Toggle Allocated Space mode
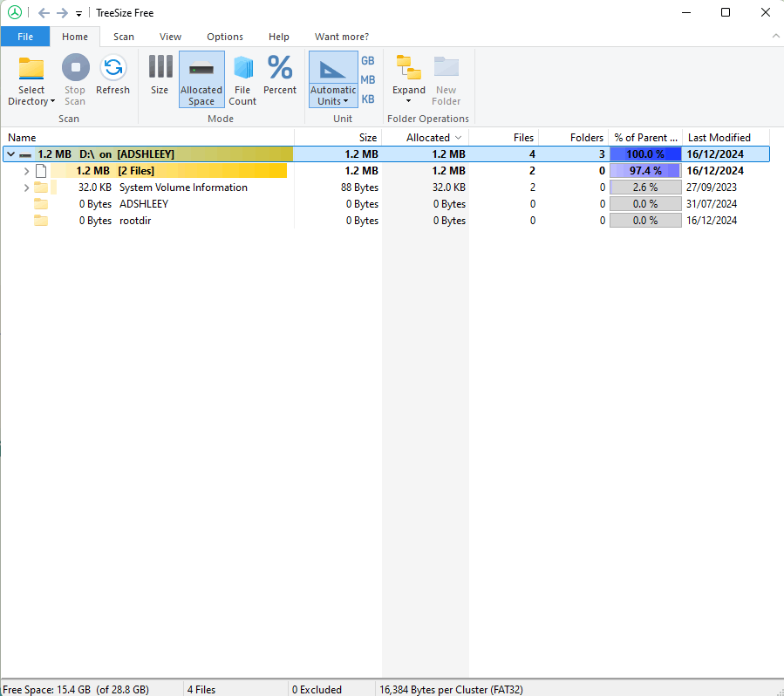Viewport: 784px width, 696px height. 201,79
